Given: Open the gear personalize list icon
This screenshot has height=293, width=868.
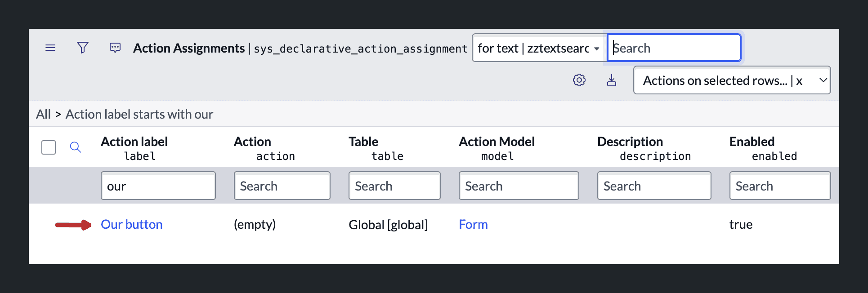Looking at the screenshot, I should (x=579, y=80).
